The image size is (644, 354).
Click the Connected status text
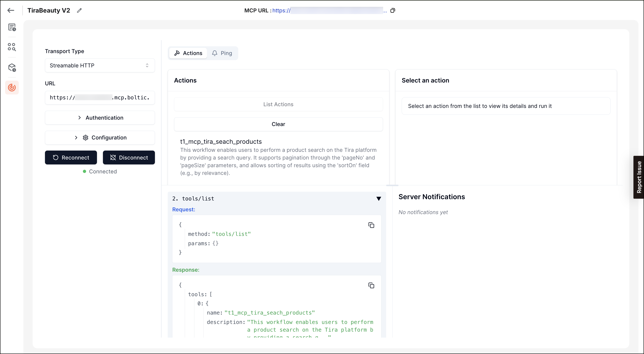103,171
